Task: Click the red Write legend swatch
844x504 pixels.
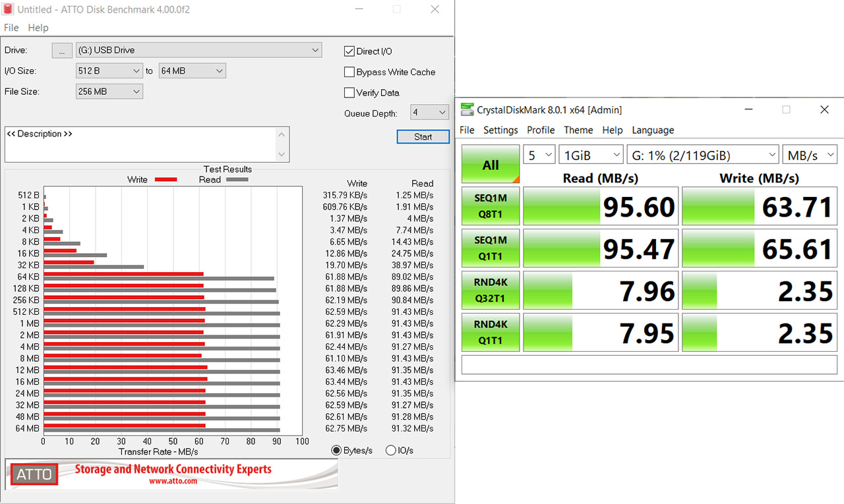Action: point(166,179)
